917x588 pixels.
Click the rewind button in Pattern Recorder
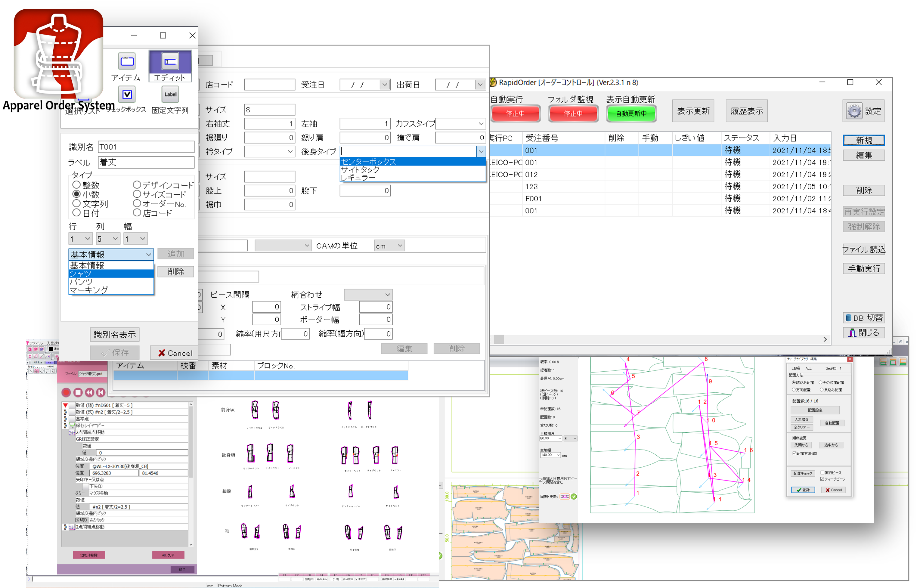(x=89, y=392)
